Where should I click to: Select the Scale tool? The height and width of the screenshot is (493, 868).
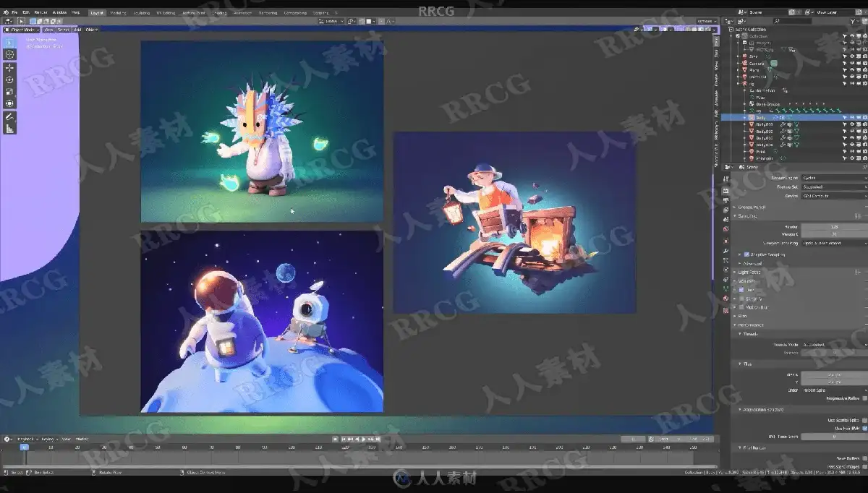(9, 92)
